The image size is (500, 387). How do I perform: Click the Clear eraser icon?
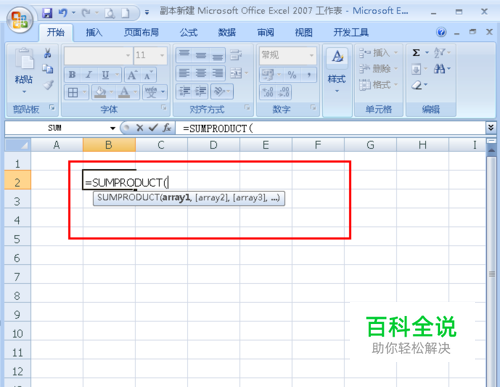coord(417,85)
